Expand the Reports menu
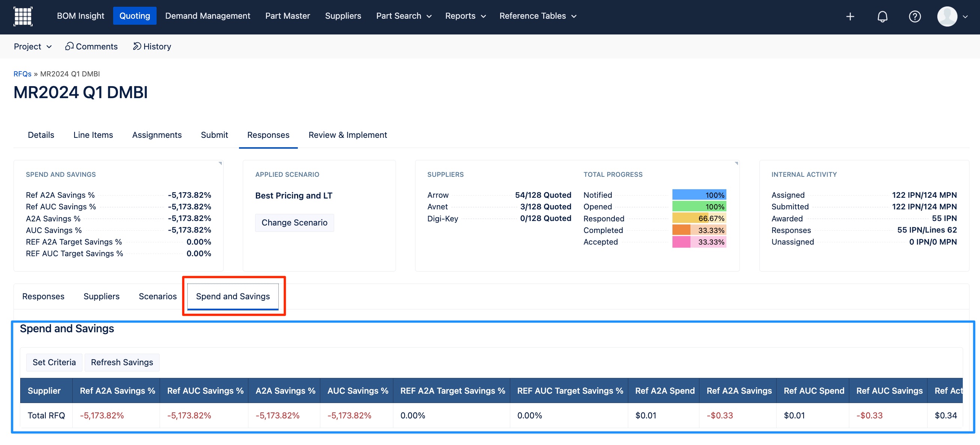The height and width of the screenshot is (445, 980). click(465, 16)
